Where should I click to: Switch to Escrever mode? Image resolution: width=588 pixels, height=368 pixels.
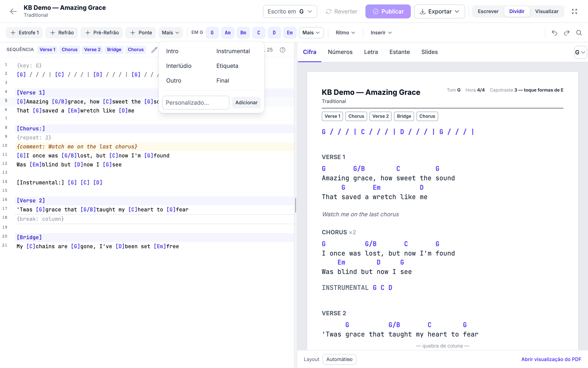pyautogui.click(x=488, y=11)
